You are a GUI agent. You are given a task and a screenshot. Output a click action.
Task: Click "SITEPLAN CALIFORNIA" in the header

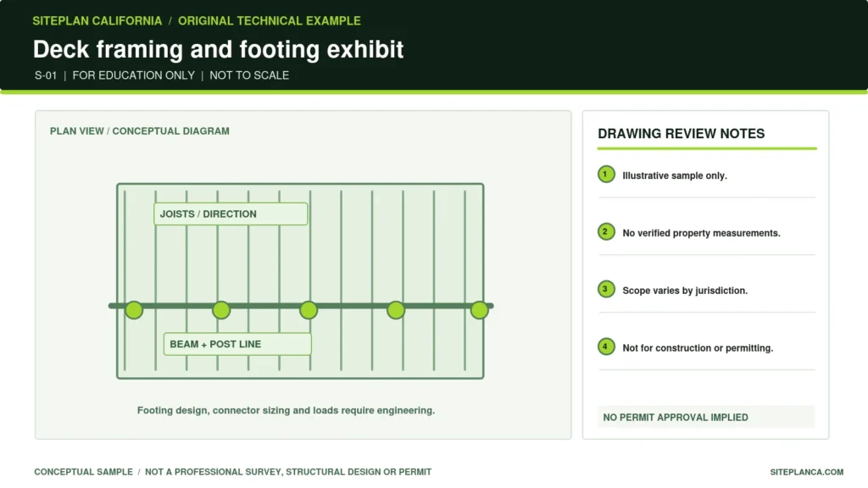point(97,21)
